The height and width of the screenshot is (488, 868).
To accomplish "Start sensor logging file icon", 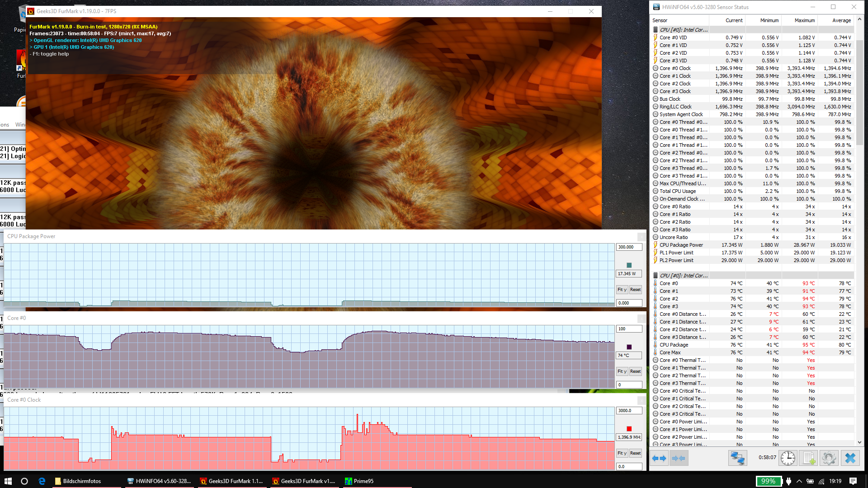I will [x=809, y=458].
